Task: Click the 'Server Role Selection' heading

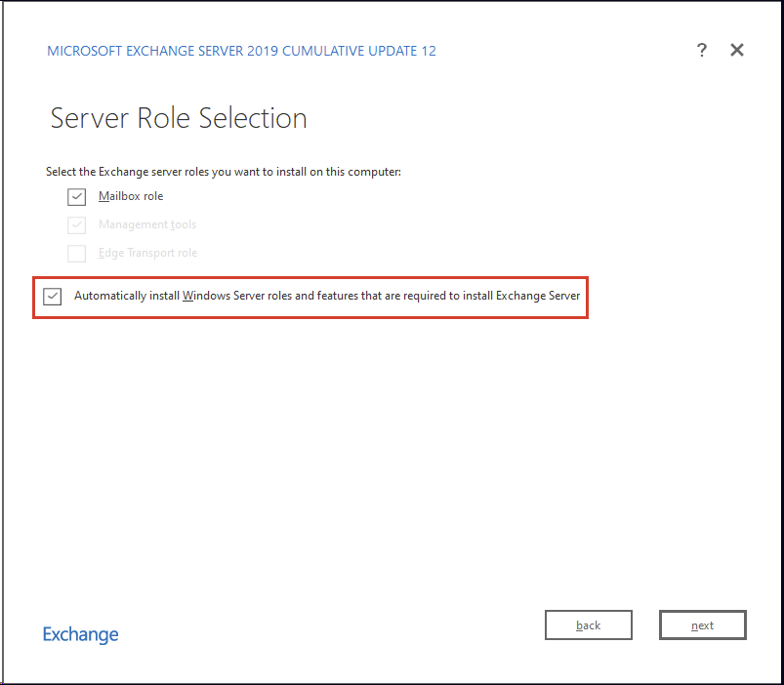Action: click(179, 118)
